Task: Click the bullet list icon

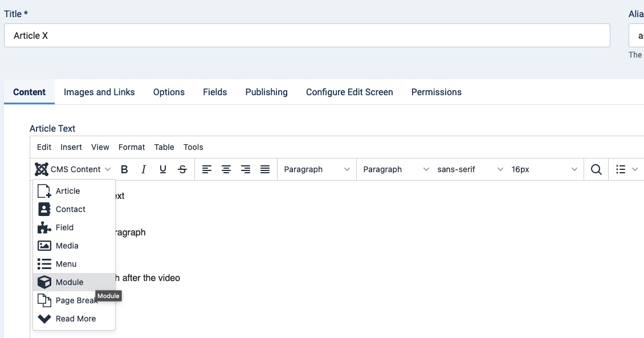Action: (x=621, y=169)
